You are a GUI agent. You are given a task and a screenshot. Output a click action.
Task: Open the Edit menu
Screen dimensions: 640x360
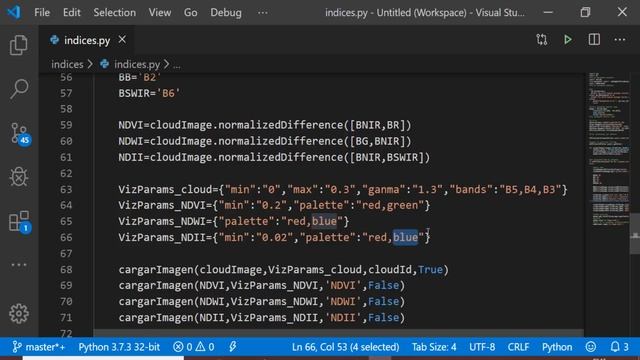pyautogui.click(x=71, y=13)
